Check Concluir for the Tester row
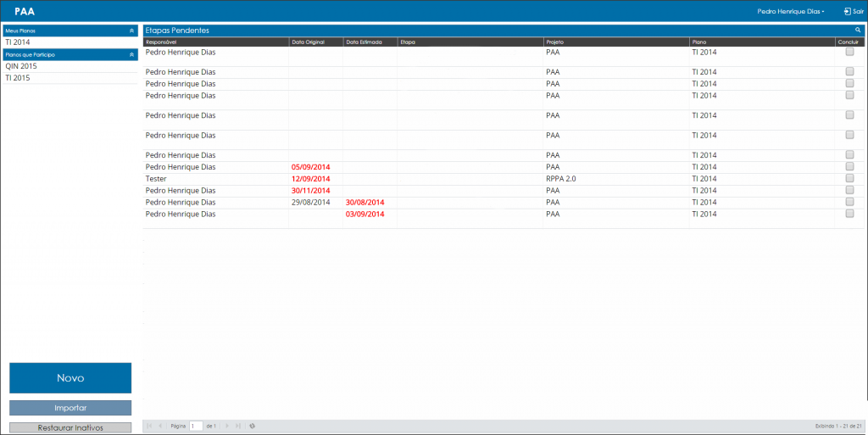Viewport: 868px width, 435px height. (x=849, y=178)
